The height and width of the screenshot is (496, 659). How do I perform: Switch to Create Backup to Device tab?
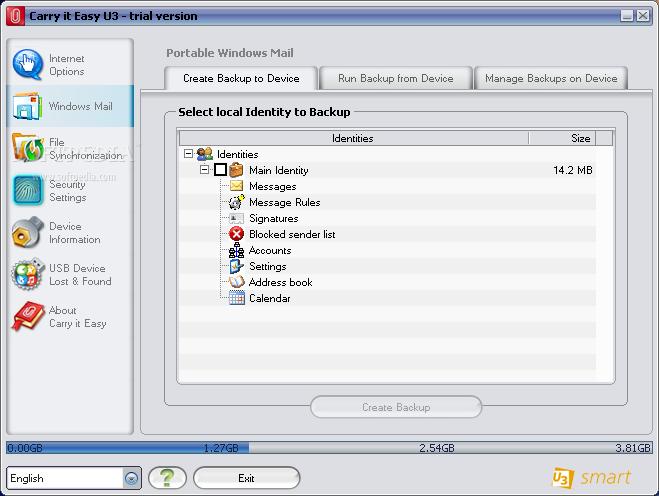[241, 78]
